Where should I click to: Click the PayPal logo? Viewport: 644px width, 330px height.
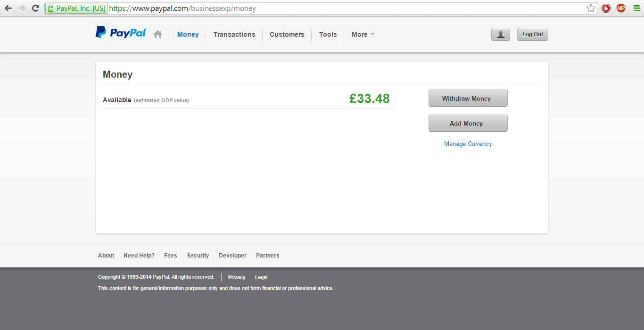pyautogui.click(x=121, y=32)
